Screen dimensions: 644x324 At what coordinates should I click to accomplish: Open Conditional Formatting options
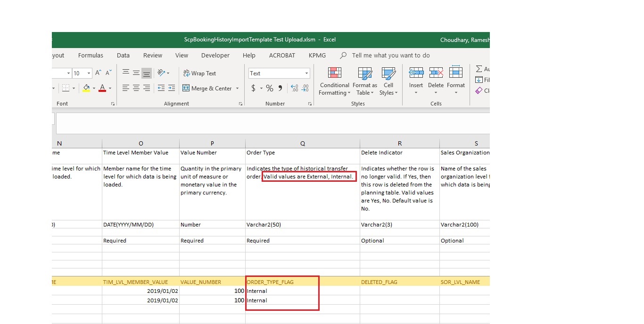coord(334,81)
